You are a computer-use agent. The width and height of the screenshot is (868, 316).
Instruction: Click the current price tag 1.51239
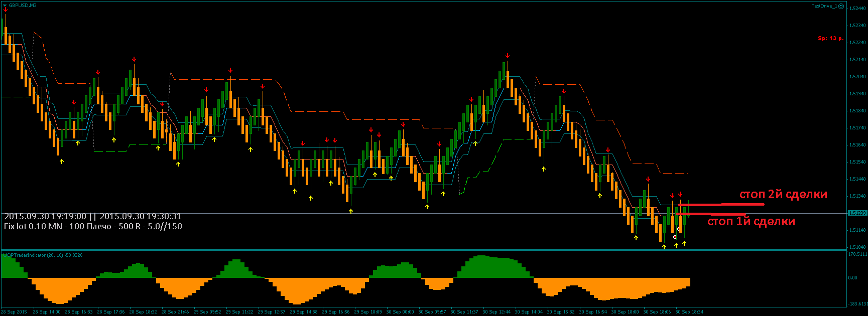[856, 213]
